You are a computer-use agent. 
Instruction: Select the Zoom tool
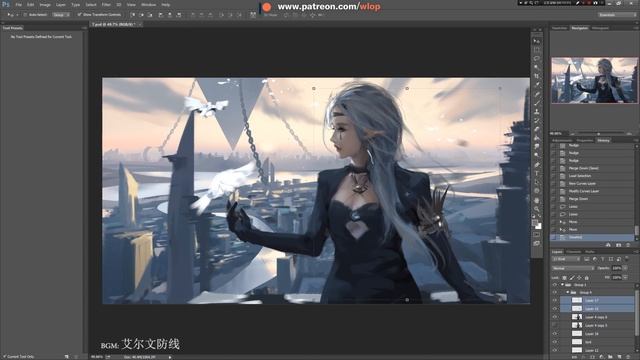point(537,209)
